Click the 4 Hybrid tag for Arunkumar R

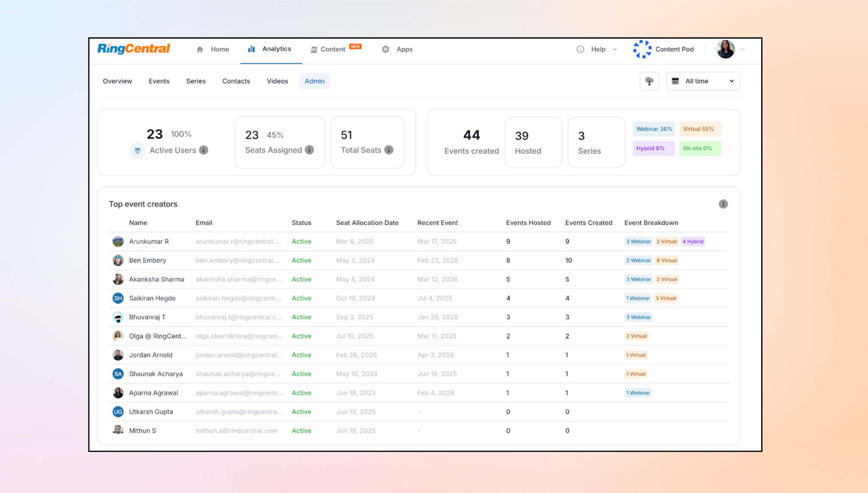[693, 242]
